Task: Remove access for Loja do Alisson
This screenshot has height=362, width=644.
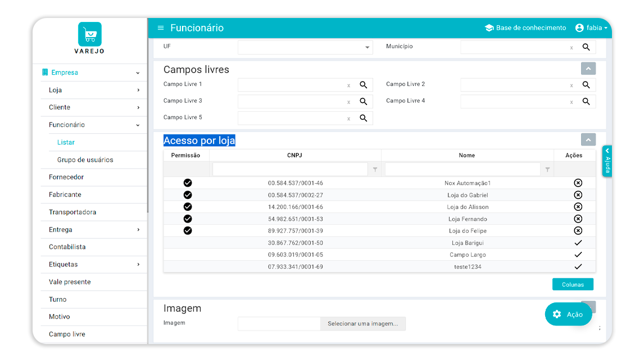Action: 578,207
